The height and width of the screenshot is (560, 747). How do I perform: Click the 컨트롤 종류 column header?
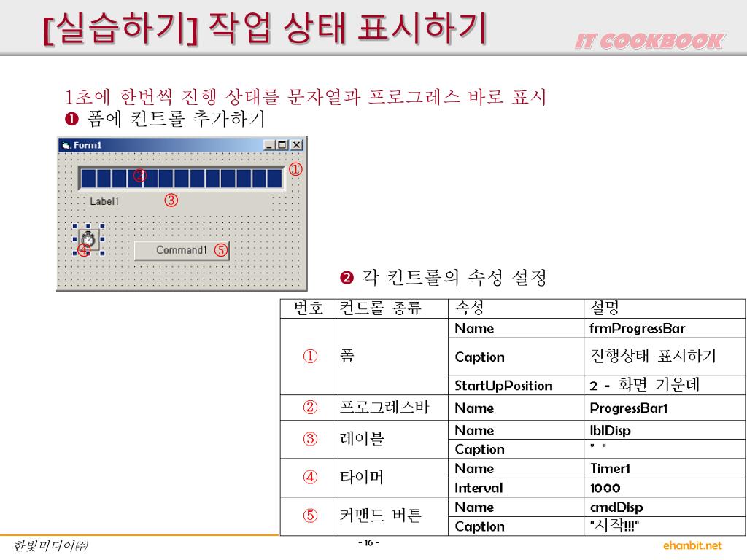point(393,308)
